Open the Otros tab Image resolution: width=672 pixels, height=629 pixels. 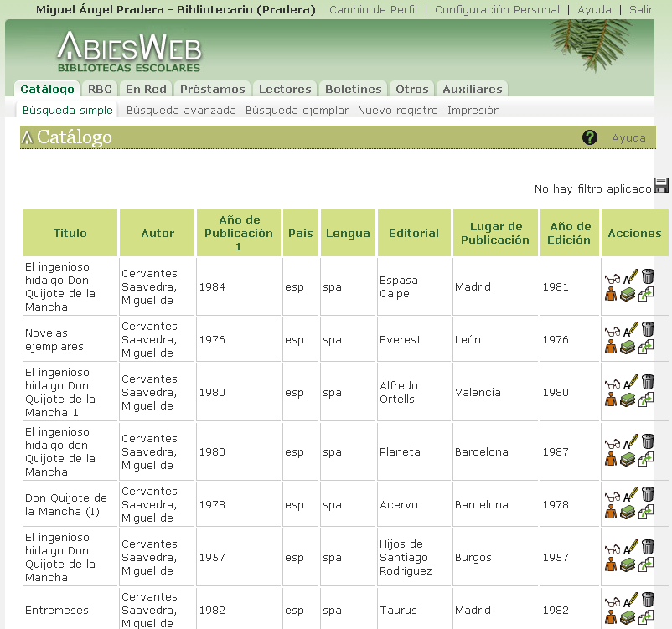(412, 89)
